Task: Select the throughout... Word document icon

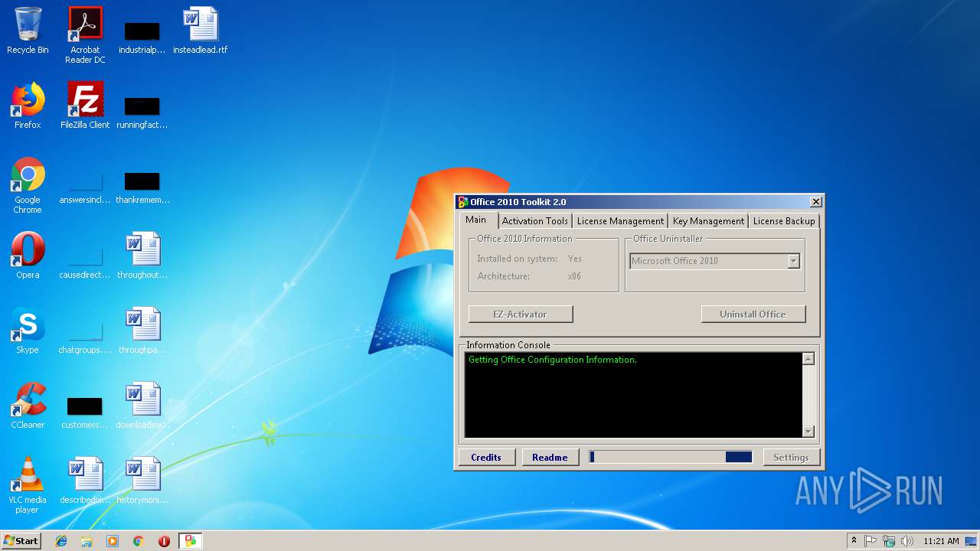Action: pos(142,256)
